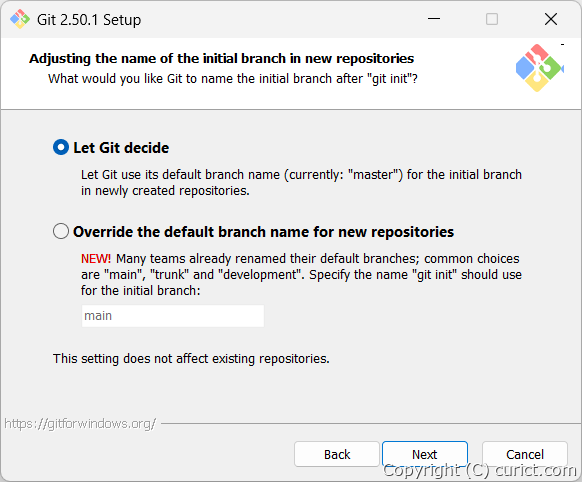Cancel the Git installation
The image size is (582, 482).
(524, 454)
